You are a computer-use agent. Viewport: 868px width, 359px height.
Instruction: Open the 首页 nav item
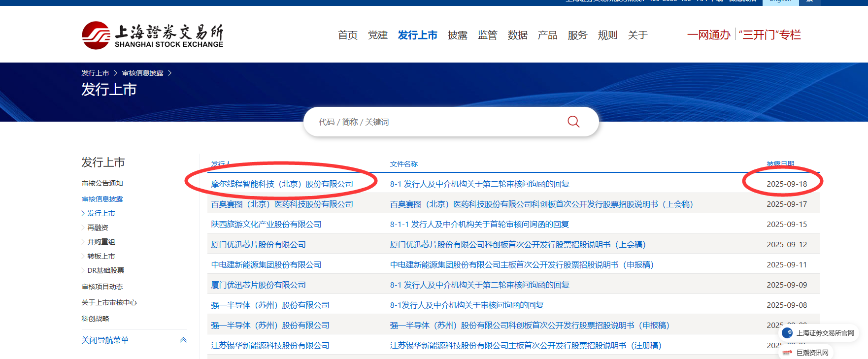click(348, 35)
